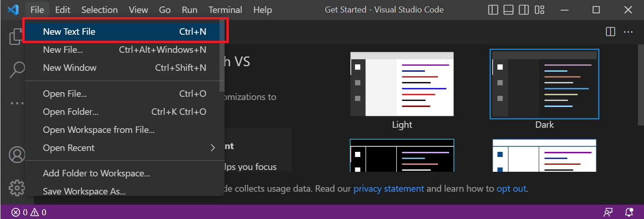Choose Open File... menu entry
The width and height of the screenshot is (644, 219).
click(125, 94)
